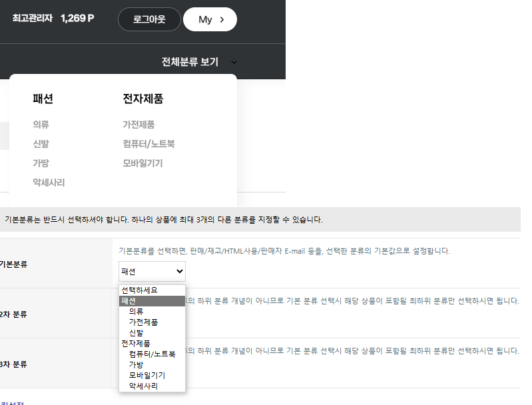532x405 pixels.
Task: Go to 모바일기기 in category menu
Action: pyautogui.click(x=143, y=163)
